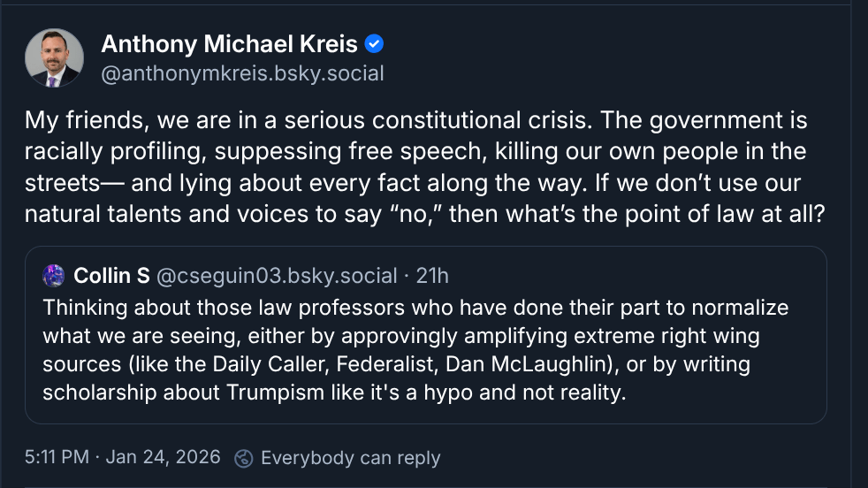This screenshot has height=488, width=868.
Task: Open the Anthony Michael Kreis display name
Action: click(229, 43)
